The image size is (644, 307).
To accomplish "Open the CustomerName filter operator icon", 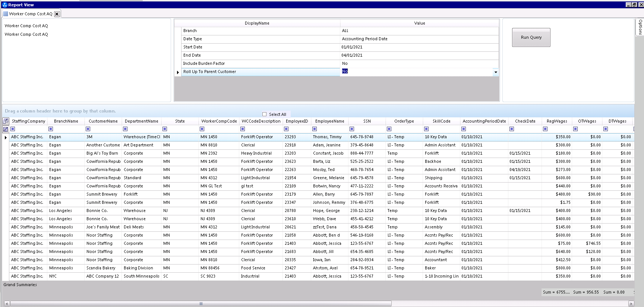I will coord(88,129).
